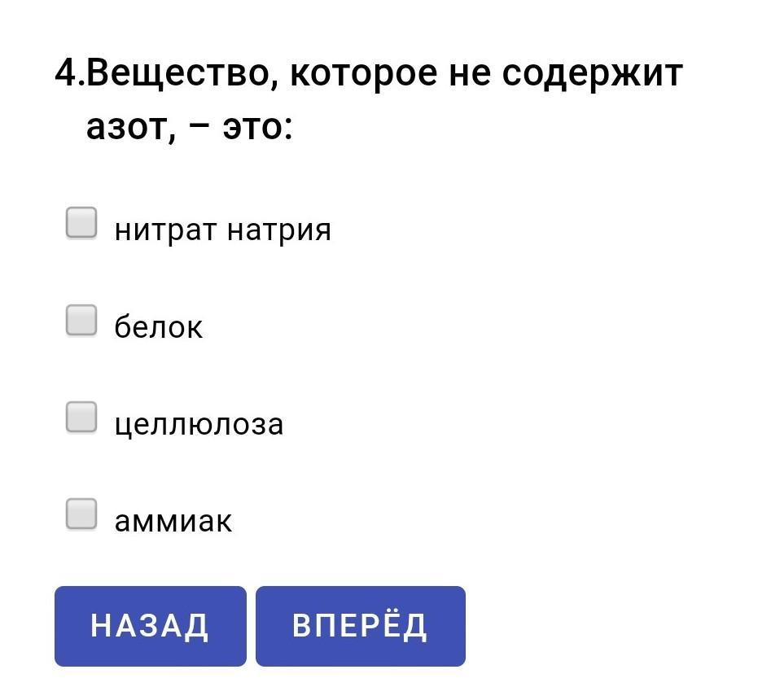This screenshot has width=758, height=700.
Task: Click the word 'не' in the heading
Action: [x=470, y=76]
